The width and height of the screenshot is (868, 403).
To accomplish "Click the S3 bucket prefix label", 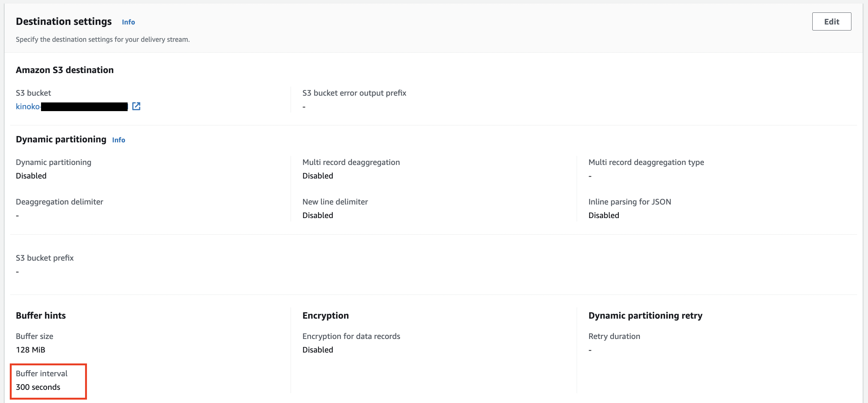I will (45, 258).
